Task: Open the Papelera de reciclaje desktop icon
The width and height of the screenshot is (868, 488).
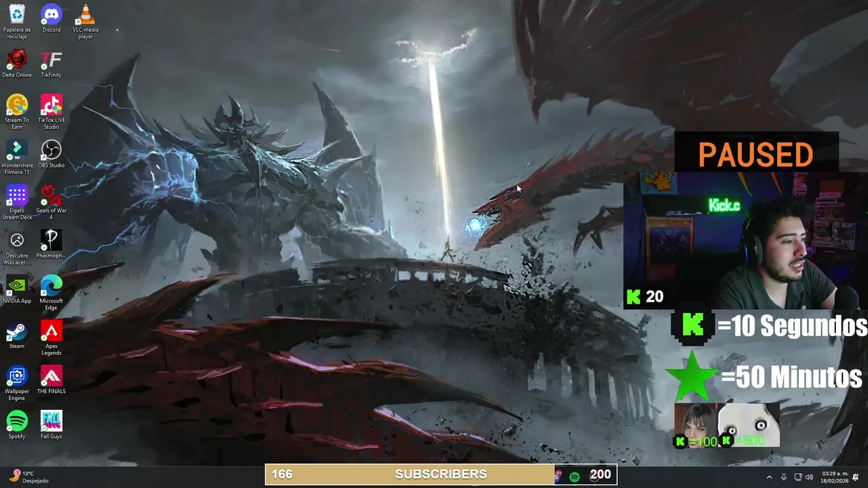Action: click(x=17, y=22)
